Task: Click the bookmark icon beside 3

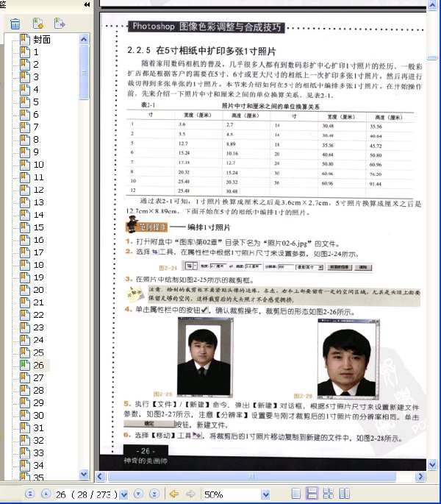Action: click(25, 77)
